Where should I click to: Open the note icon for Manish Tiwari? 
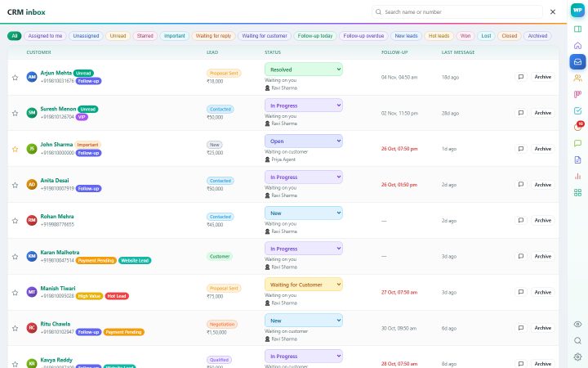click(x=521, y=292)
